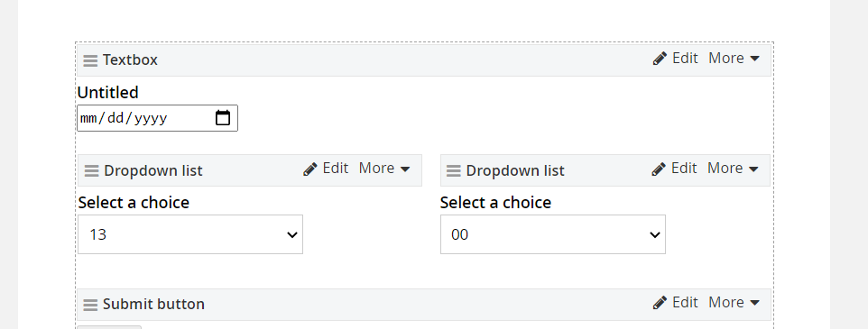Open the select box showing 00
The width and height of the screenshot is (868, 329).
(553, 234)
